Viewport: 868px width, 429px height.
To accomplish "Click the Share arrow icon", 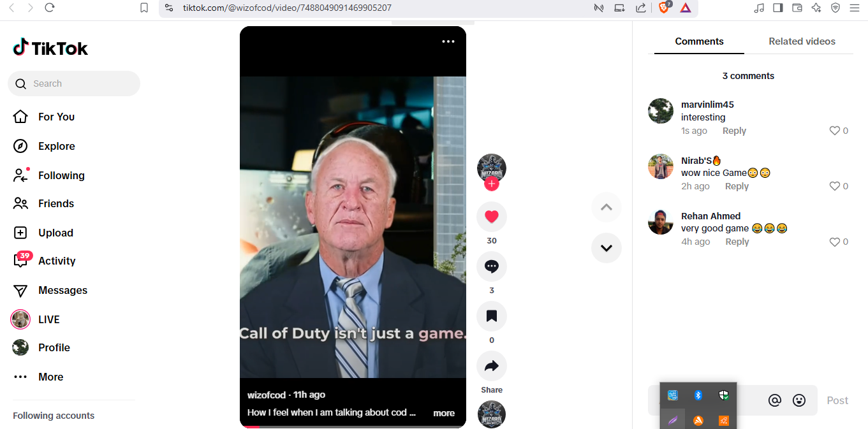I will (x=491, y=366).
